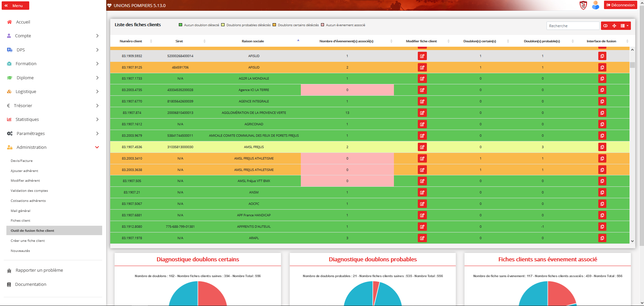Open fusion interface for AMSL FREJUS
The height and width of the screenshot is (306, 644).
(x=602, y=147)
